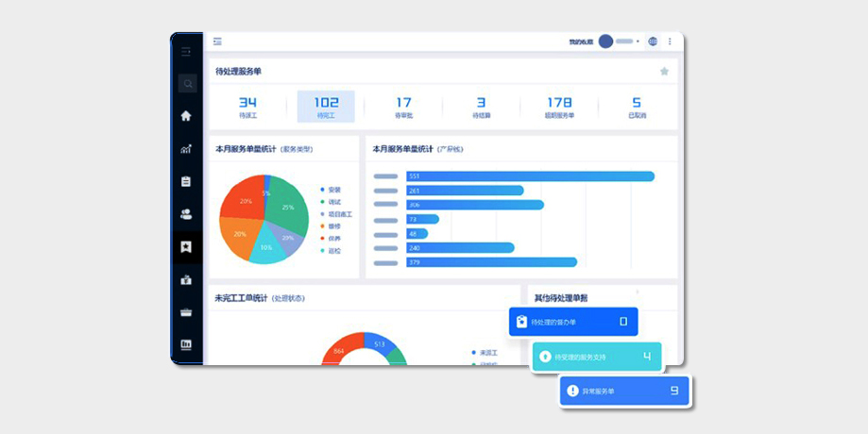Click the longest bar labeled 551
This screenshot has width=868, height=434.
pyautogui.click(x=530, y=176)
